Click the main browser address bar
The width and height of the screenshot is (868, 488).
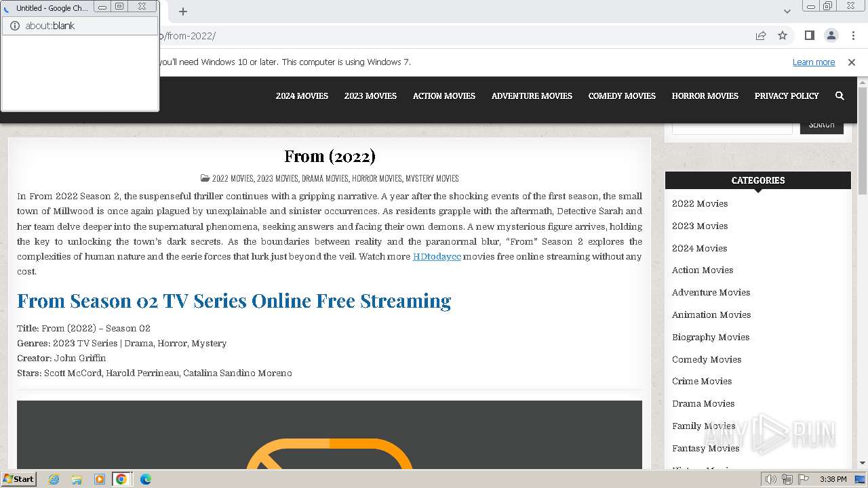[x=453, y=36]
